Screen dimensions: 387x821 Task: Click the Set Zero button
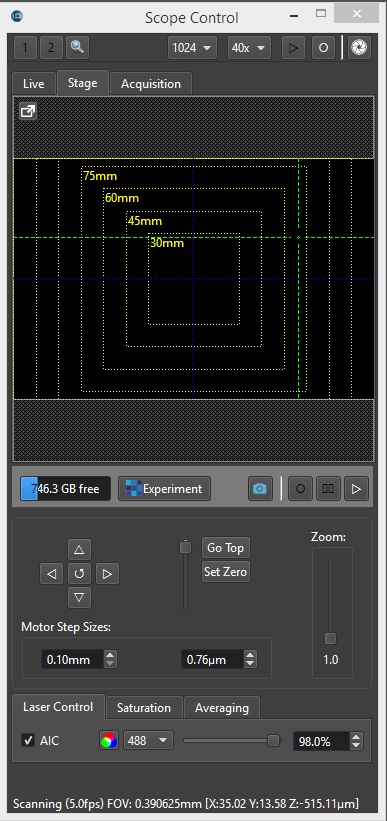(226, 572)
